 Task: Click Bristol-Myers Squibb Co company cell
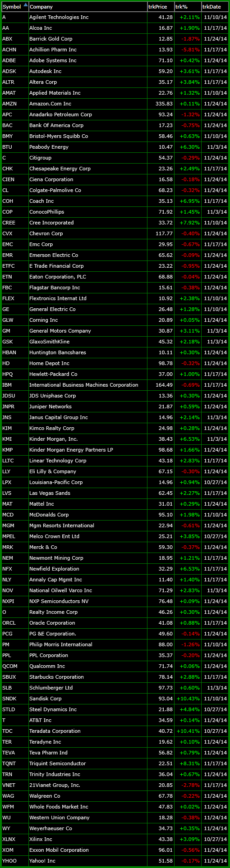(88, 136)
